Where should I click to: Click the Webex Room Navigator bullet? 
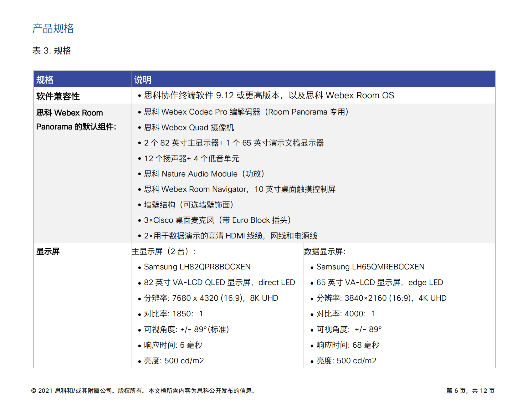pyautogui.click(x=240, y=189)
